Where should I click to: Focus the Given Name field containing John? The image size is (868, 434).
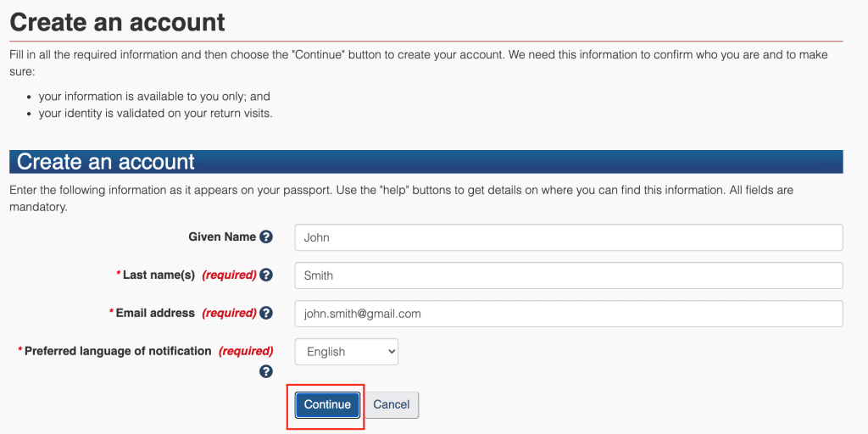[x=568, y=237]
